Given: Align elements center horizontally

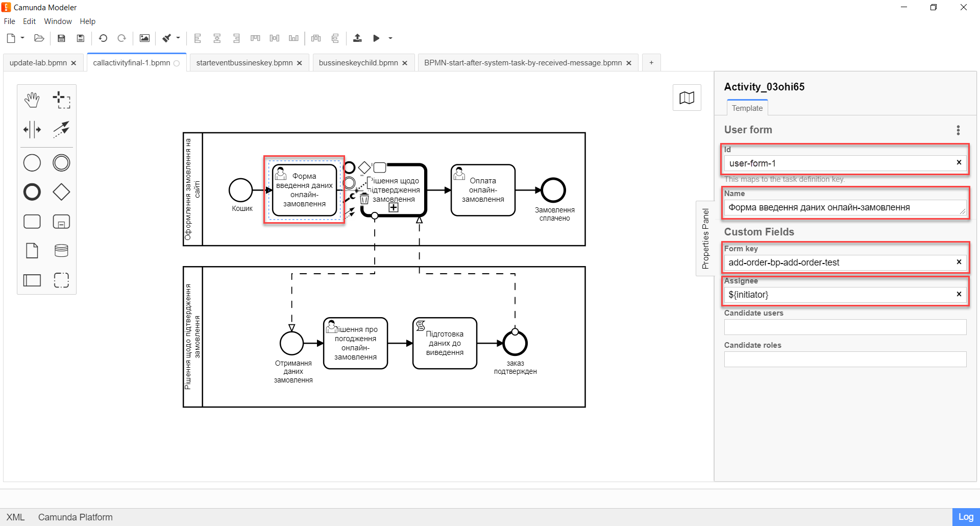Looking at the screenshot, I should coord(217,38).
